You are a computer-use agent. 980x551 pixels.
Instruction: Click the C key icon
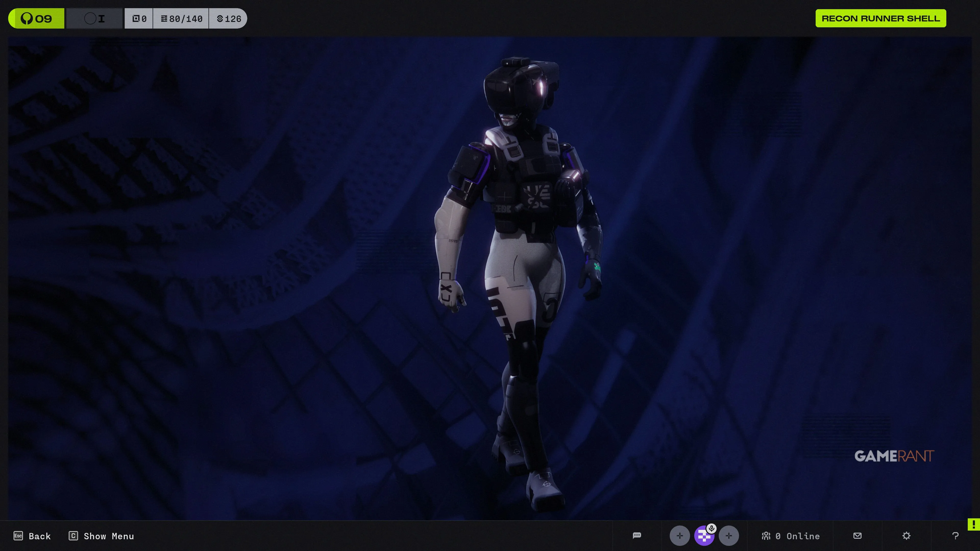[73, 536]
